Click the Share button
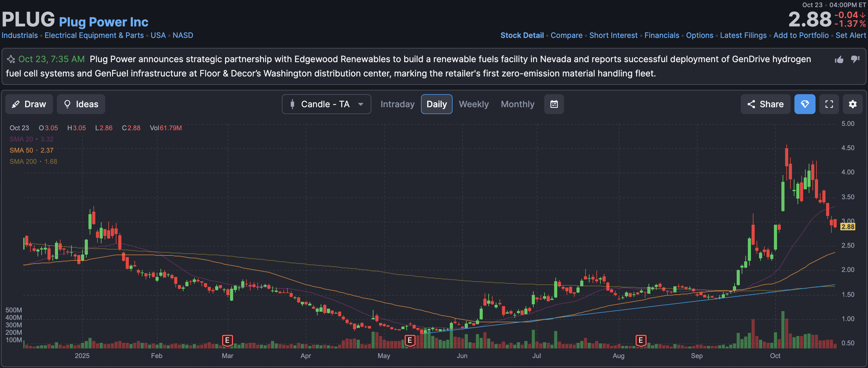The image size is (868, 368). (x=765, y=104)
